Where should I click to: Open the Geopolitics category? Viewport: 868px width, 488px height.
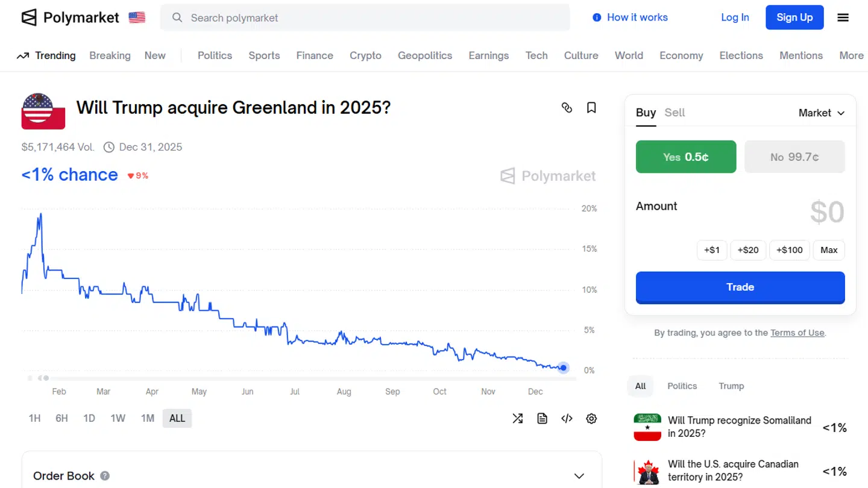pyautogui.click(x=425, y=55)
